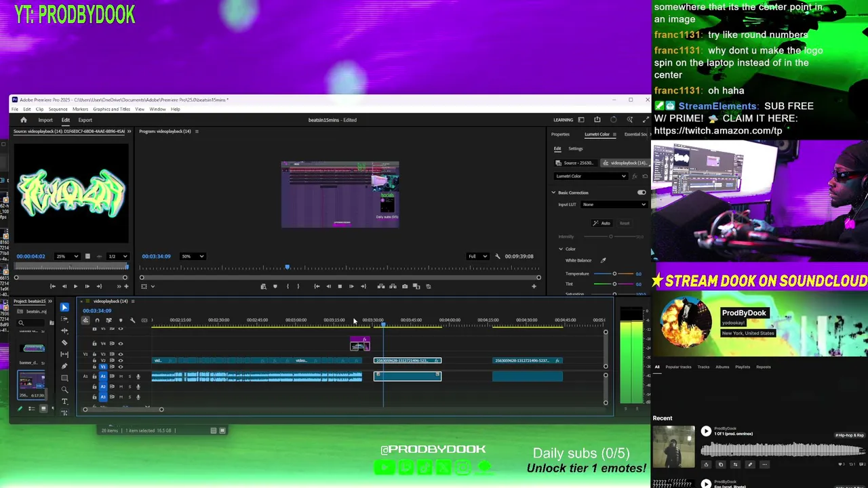Click the Add Marker icon in timeline
Image resolution: width=868 pixels, height=488 pixels.
(x=121, y=320)
